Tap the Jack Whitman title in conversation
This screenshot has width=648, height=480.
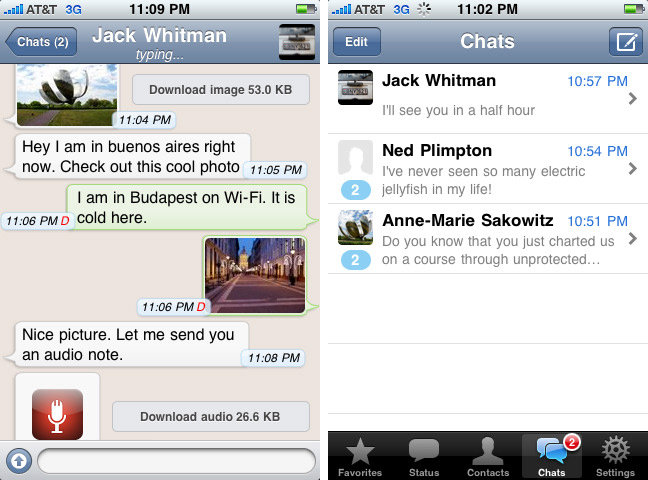click(160, 36)
